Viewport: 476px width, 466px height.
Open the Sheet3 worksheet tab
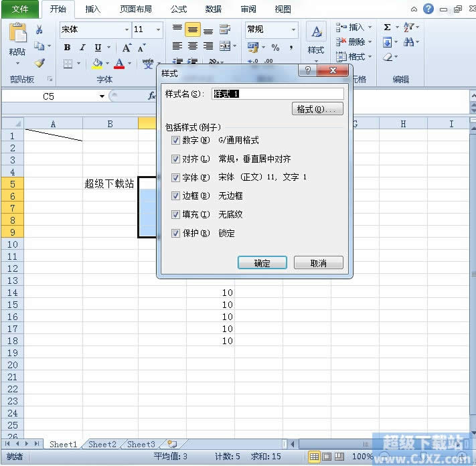coord(141,444)
